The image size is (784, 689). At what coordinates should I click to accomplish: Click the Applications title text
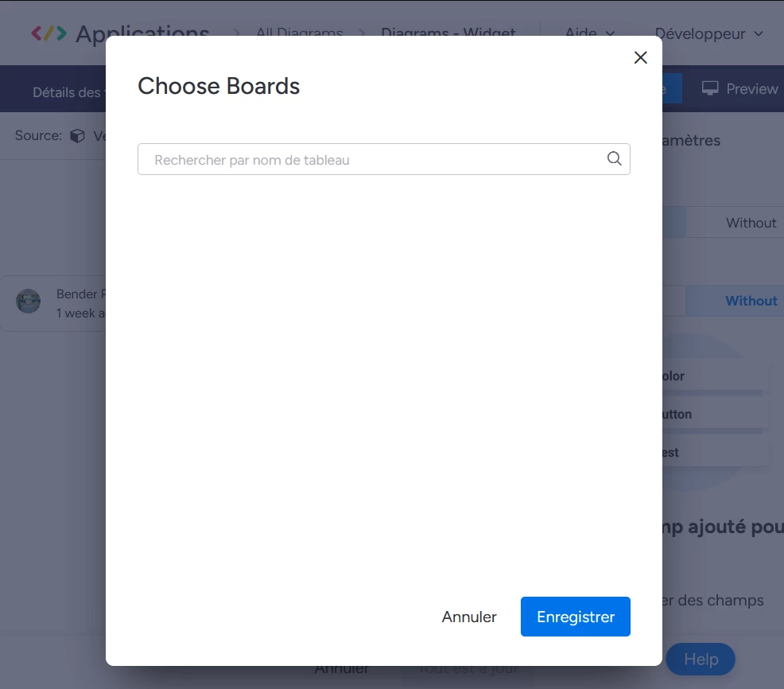pos(142,33)
